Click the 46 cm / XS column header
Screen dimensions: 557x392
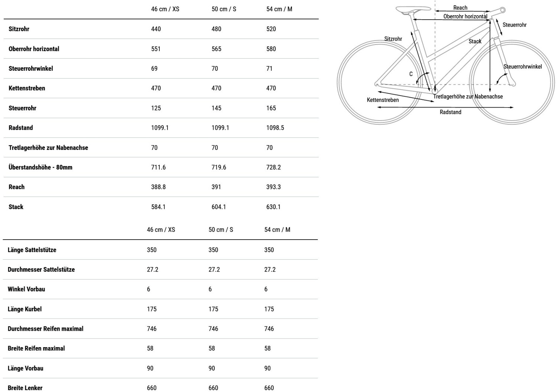[165, 9]
